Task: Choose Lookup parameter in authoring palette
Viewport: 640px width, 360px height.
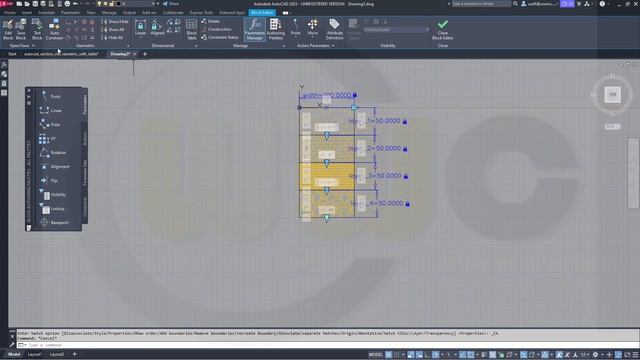Action: (52, 209)
